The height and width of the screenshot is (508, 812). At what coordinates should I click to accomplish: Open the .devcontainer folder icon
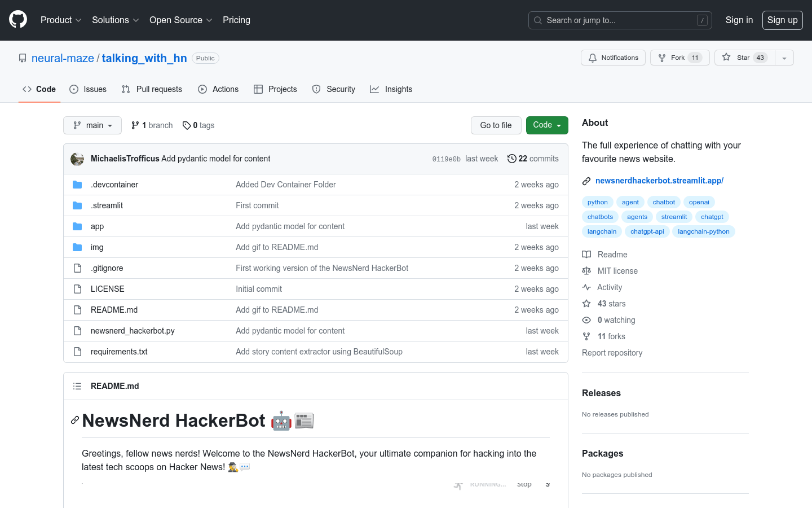tap(77, 184)
